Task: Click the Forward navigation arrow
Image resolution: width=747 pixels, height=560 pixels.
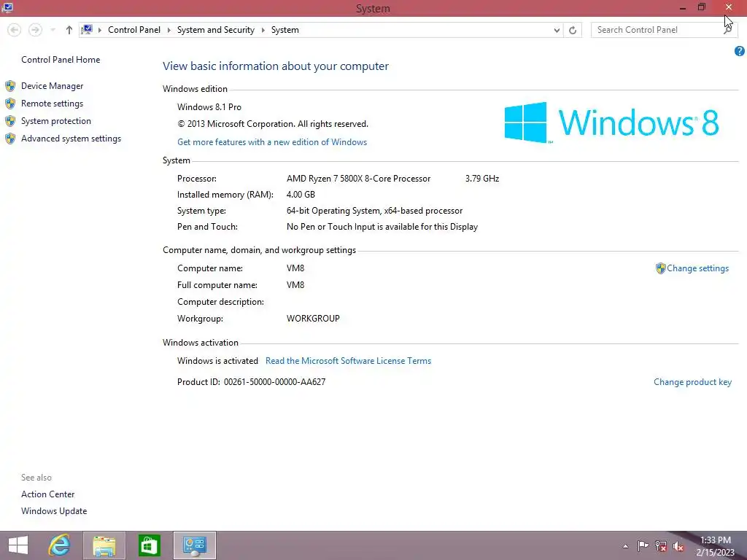Action: pos(35,30)
